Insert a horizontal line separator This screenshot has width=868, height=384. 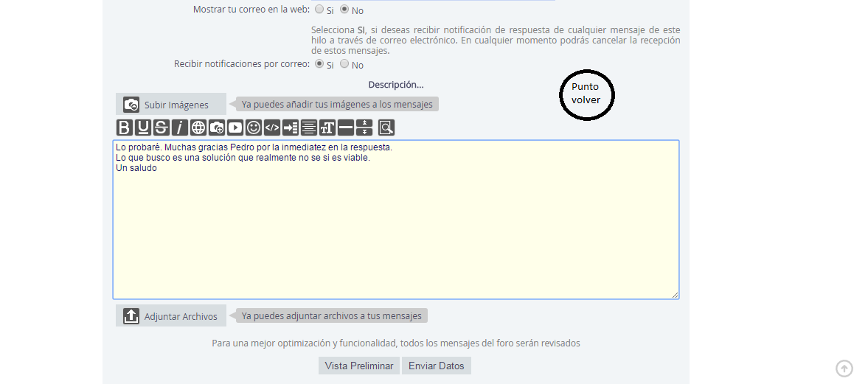[x=346, y=128]
